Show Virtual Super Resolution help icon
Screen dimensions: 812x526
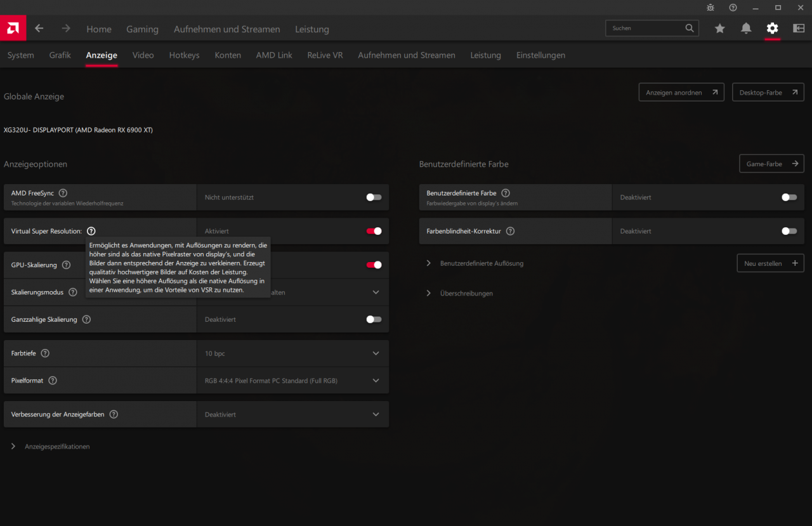tap(91, 231)
